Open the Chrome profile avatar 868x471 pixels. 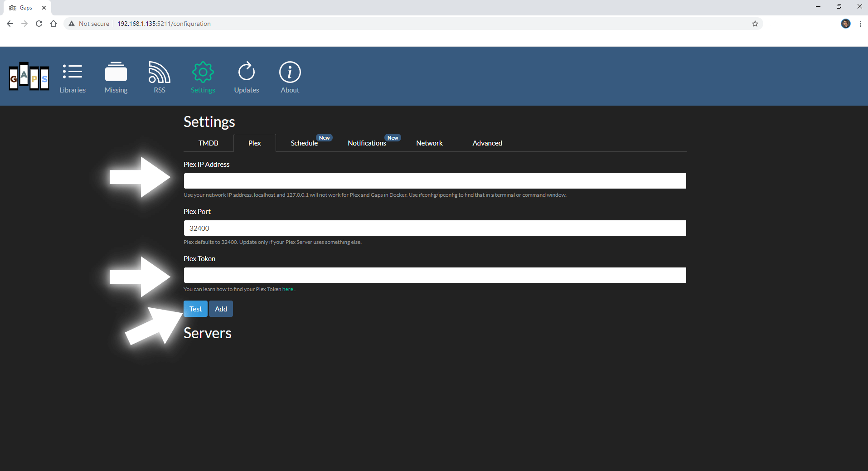click(846, 24)
